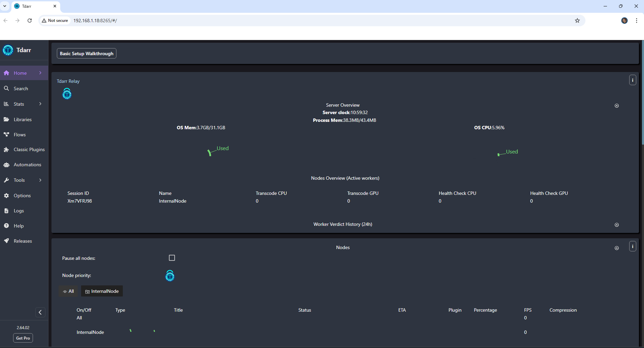Screen dimensions: 644x348
Task: View the Releases page
Action: (23, 241)
